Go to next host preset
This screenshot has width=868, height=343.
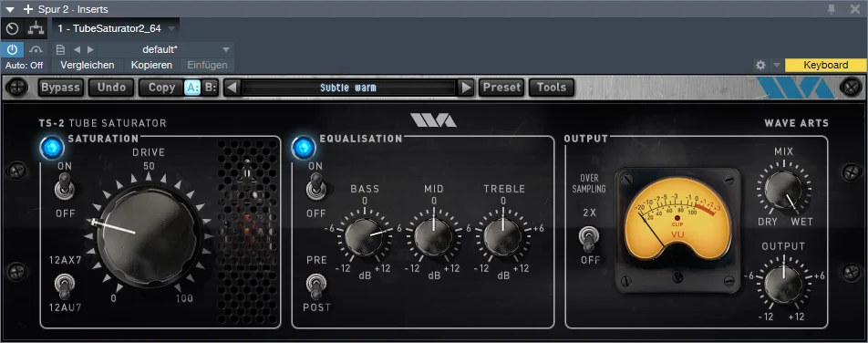coord(91,50)
